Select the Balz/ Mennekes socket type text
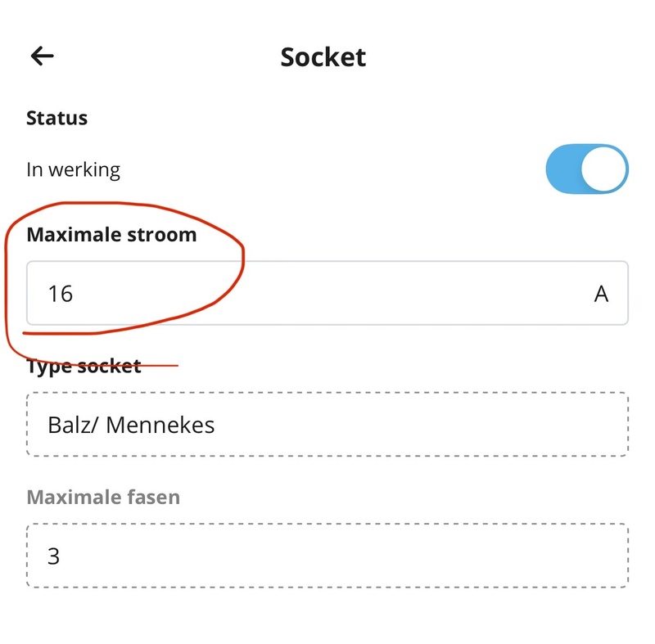The height and width of the screenshot is (644, 655). point(131,425)
